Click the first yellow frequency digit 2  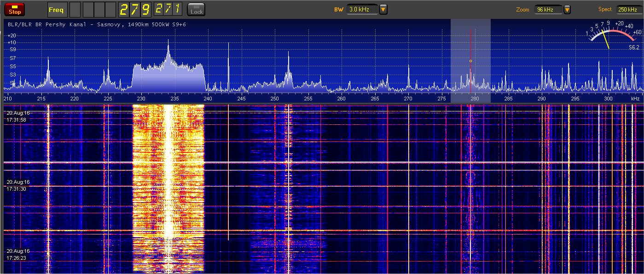(x=124, y=9)
